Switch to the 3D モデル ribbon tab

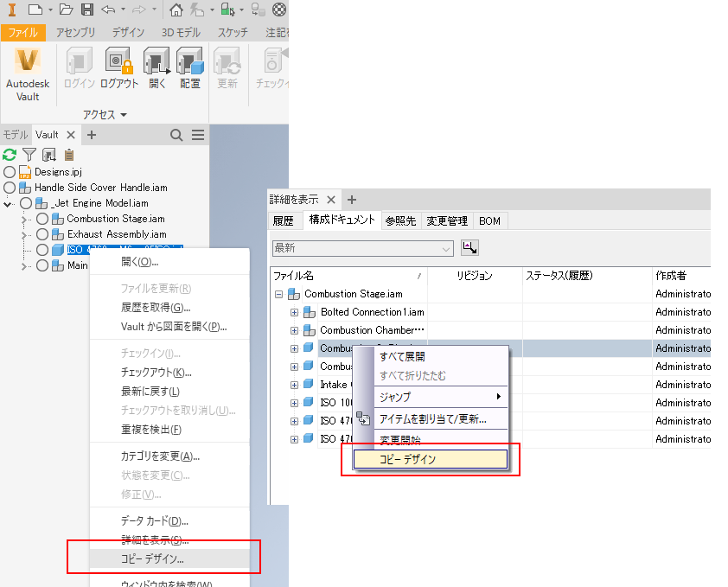pyautogui.click(x=181, y=33)
